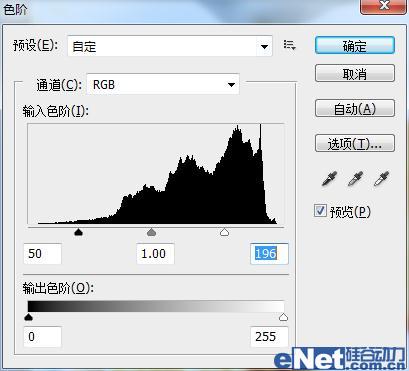Image resolution: width=409 pixels, height=371 pixels.
Task: Select the black point eyedropper
Action: pos(329,179)
